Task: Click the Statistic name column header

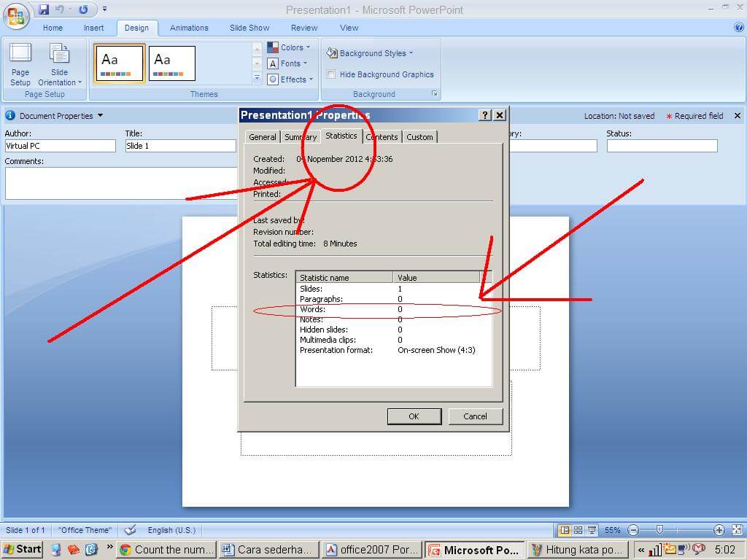Action: coord(344,278)
